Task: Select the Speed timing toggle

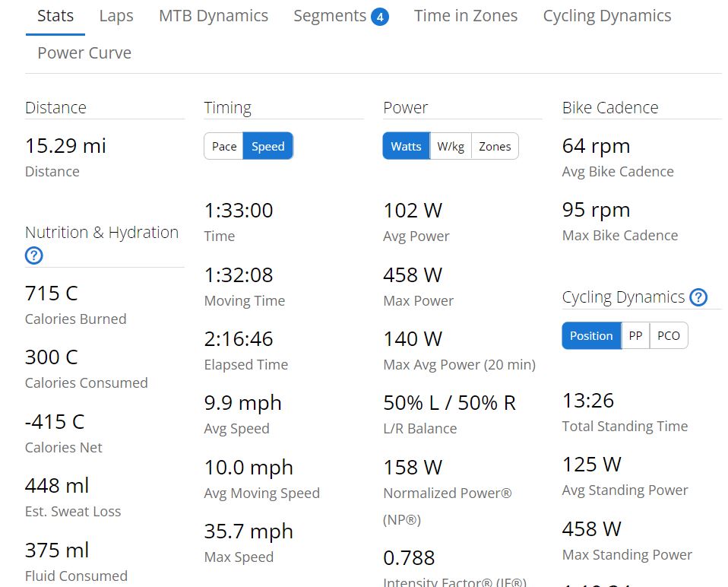Action: 267,147
